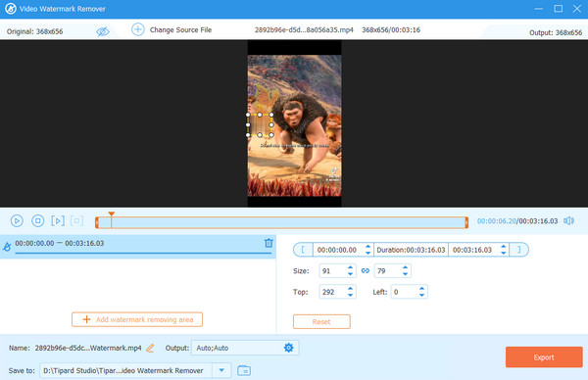Increase Size height value of 79
The image size is (588, 380).
click(x=405, y=267)
